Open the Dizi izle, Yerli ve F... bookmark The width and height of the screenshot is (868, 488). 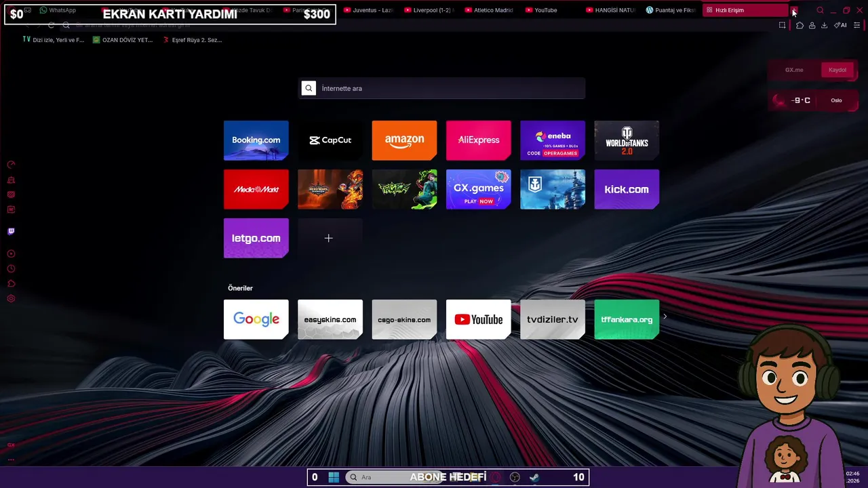click(54, 40)
